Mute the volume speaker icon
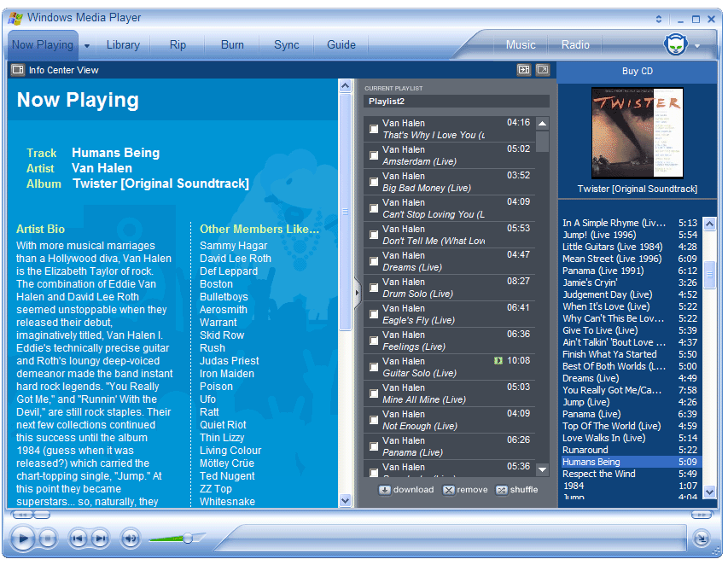Image resolution: width=728 pixels, height=565 pixels. point(131,539)
